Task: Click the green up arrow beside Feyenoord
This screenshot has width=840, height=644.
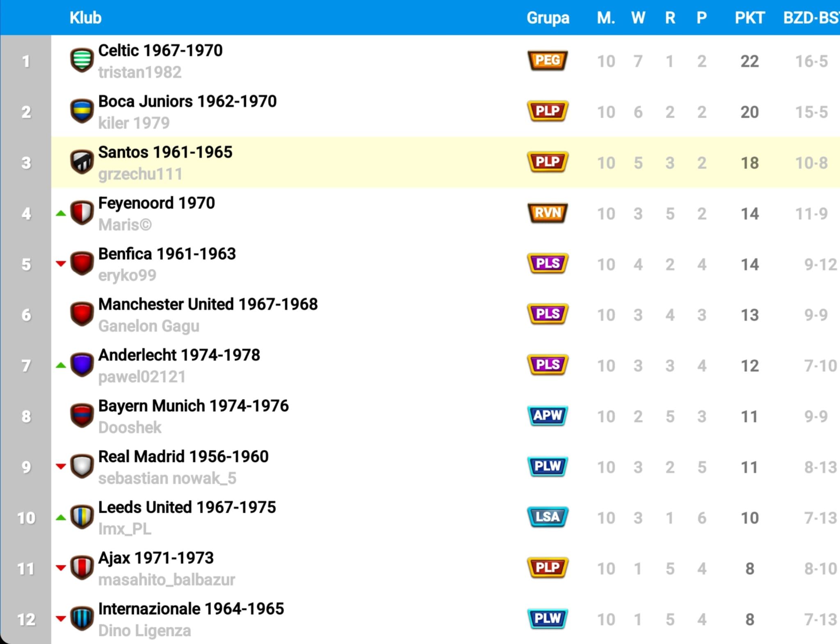Action: point(61,213)
